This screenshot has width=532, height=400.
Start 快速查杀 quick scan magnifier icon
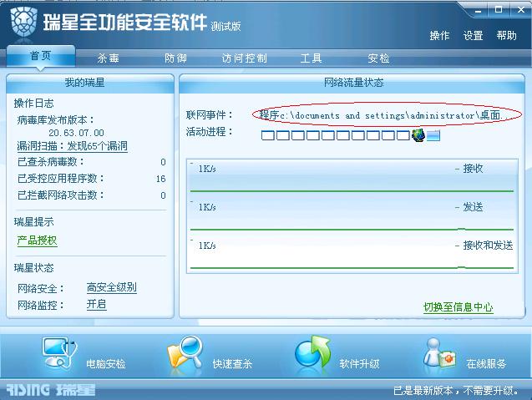click(185, 353)
